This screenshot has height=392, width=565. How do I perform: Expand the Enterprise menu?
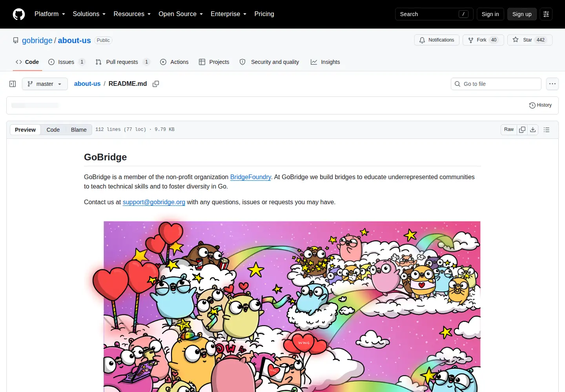[x=228, y=14]
